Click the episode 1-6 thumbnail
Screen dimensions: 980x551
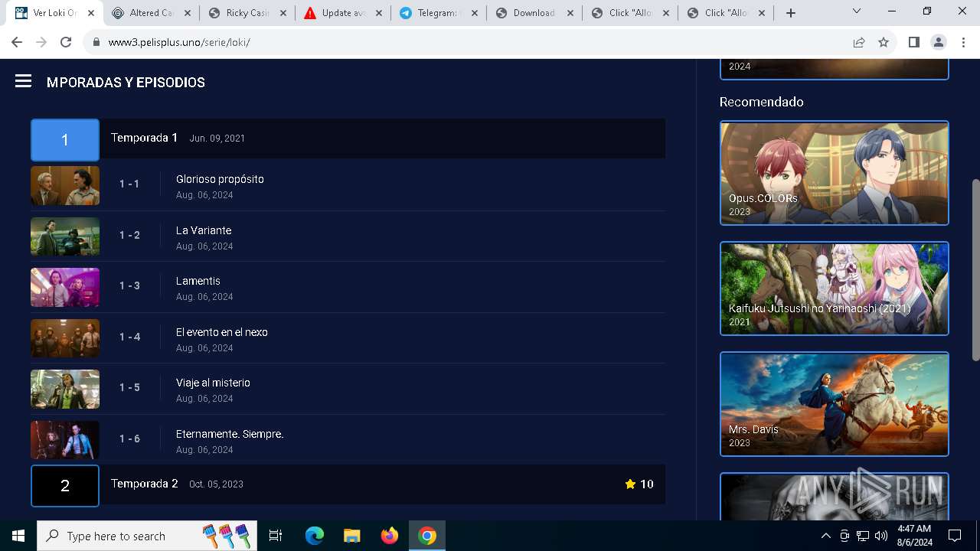coord(65,440)
